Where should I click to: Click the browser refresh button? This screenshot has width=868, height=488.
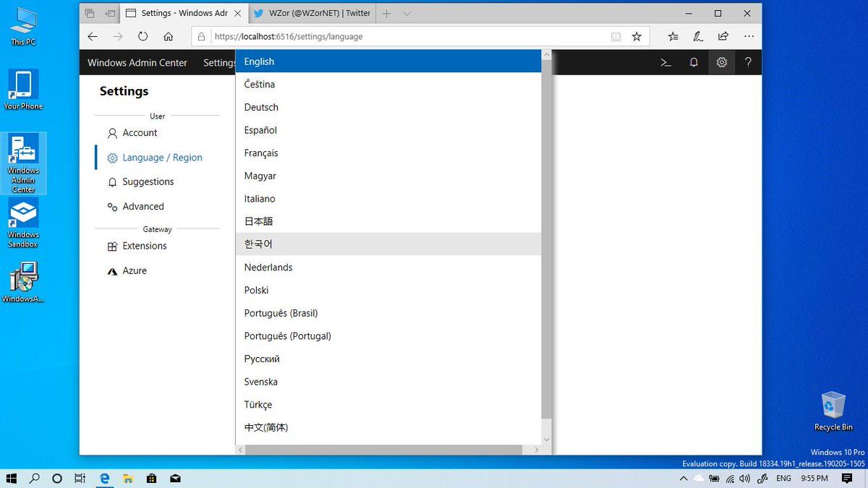(x=142, y=36)
